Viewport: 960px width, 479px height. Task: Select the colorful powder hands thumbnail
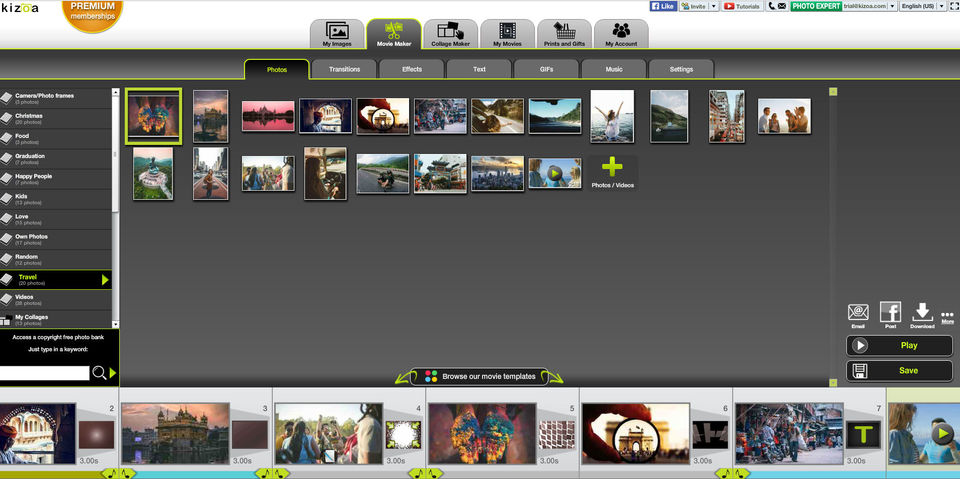coord(154,116)
